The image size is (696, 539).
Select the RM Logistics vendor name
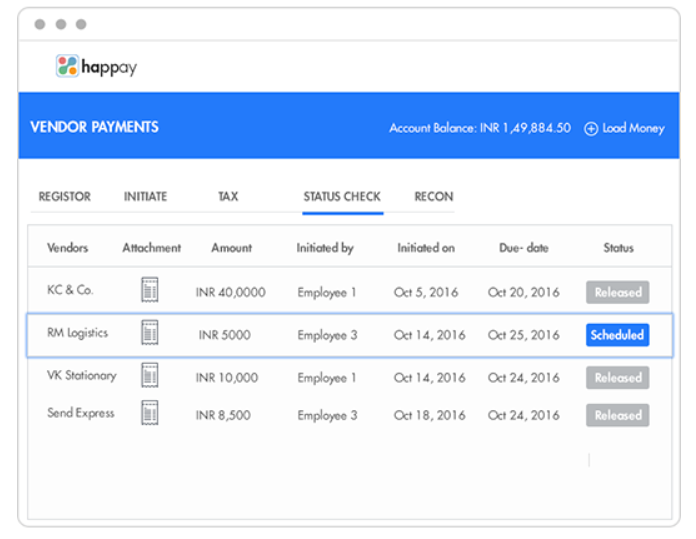coord(77,333)
